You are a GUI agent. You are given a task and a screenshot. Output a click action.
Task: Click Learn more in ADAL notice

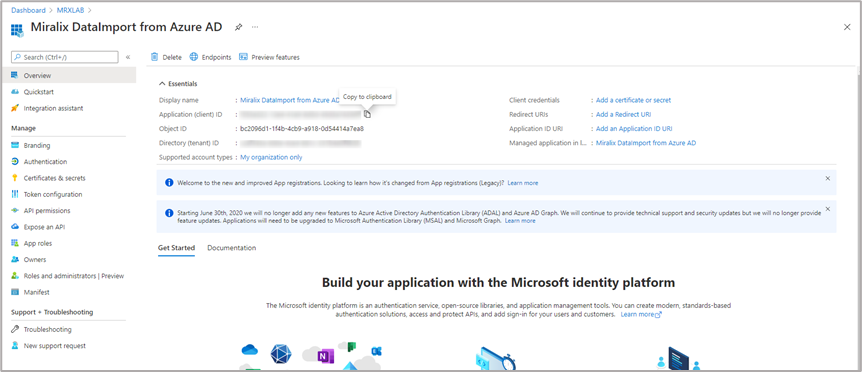click(520, 220)
